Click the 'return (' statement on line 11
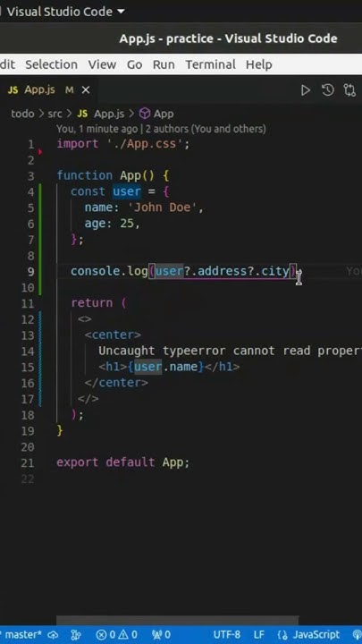The width and height of the screenshot is (362, 644). pos(98,303)
